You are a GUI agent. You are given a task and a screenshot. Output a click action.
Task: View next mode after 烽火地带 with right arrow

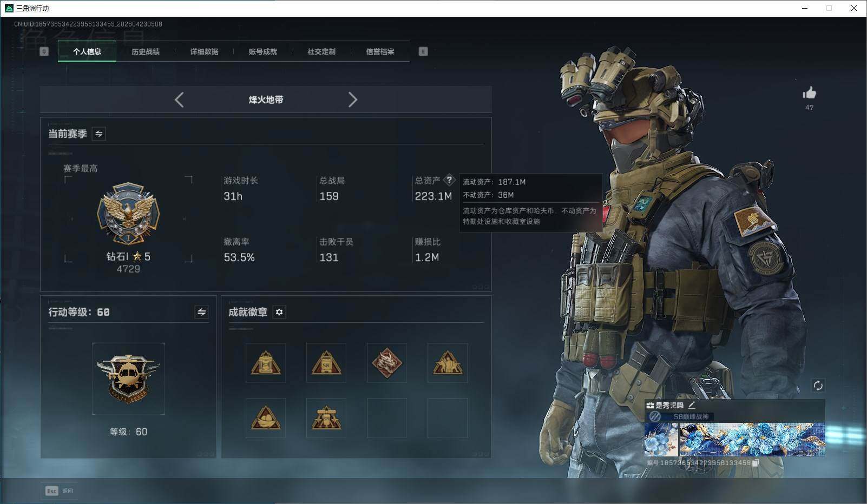(x=353, y=100)
